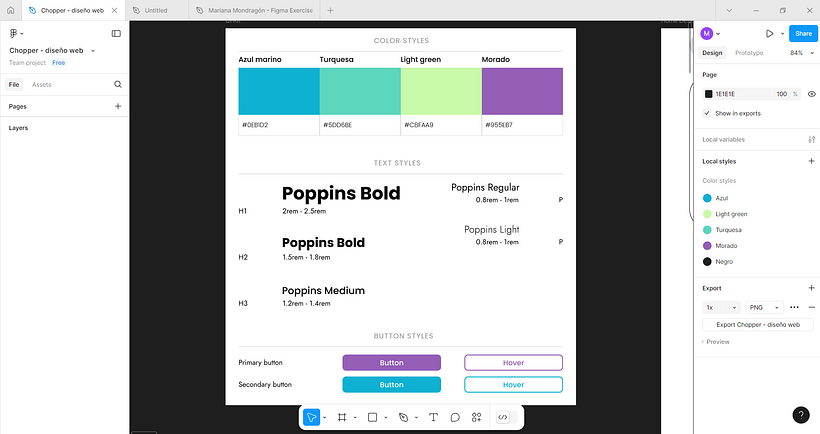Select the Move tool in bottom toolbar

312,417
